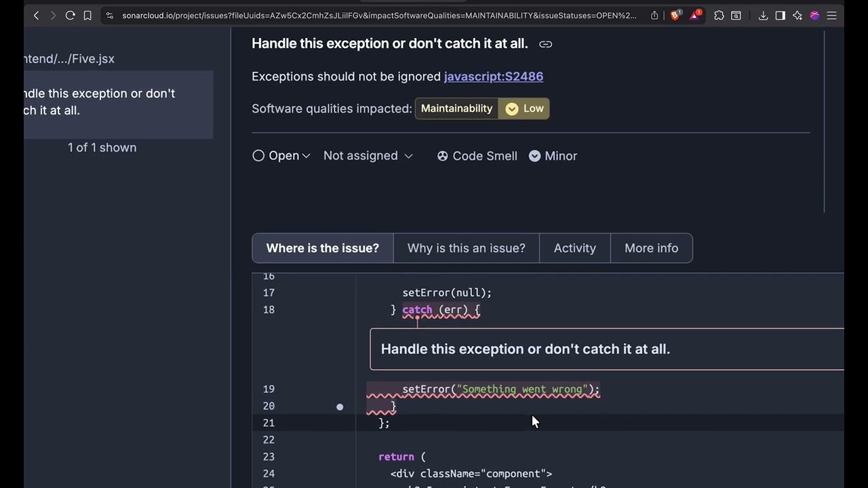Click the return ( statement on line 23

402,457
